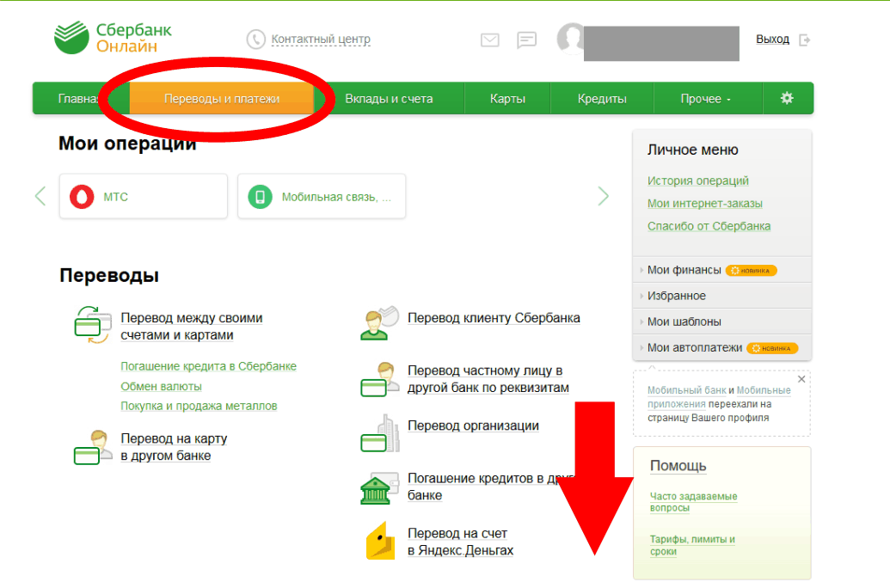Click the phone icon beside Контактный центр
Screen dimensions: 890x588
click(x=255, y=40)
